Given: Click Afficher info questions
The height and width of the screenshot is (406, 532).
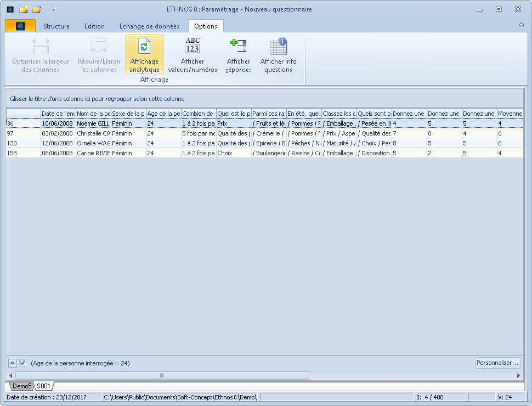Looking at the screenshot, I should coord(278,55).
